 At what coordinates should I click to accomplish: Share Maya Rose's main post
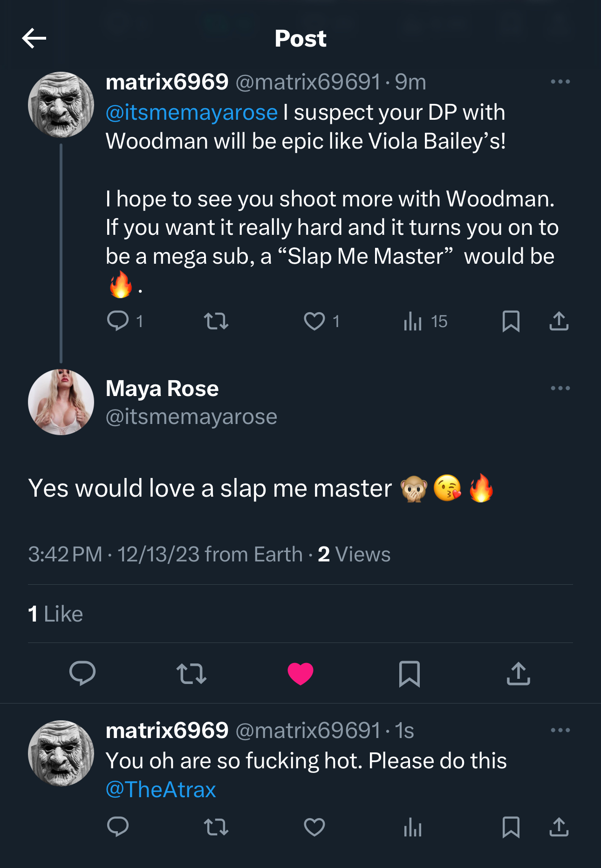(x=518, y=674)
